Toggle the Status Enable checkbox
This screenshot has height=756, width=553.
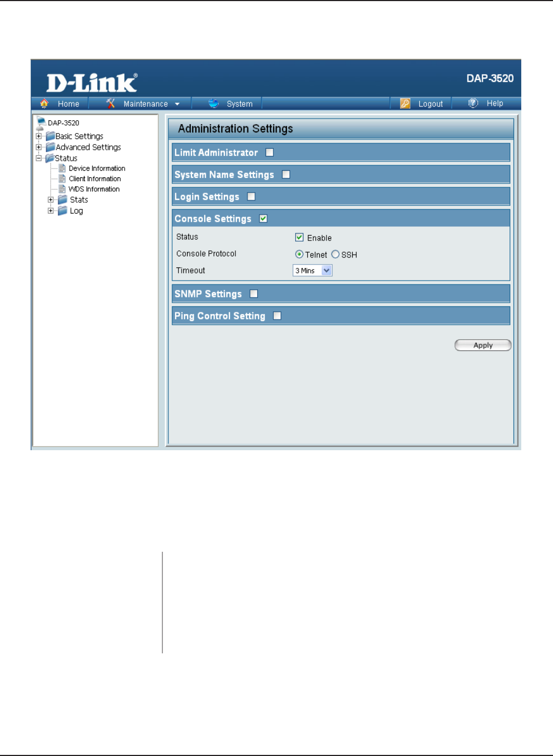tap(299, 237)
